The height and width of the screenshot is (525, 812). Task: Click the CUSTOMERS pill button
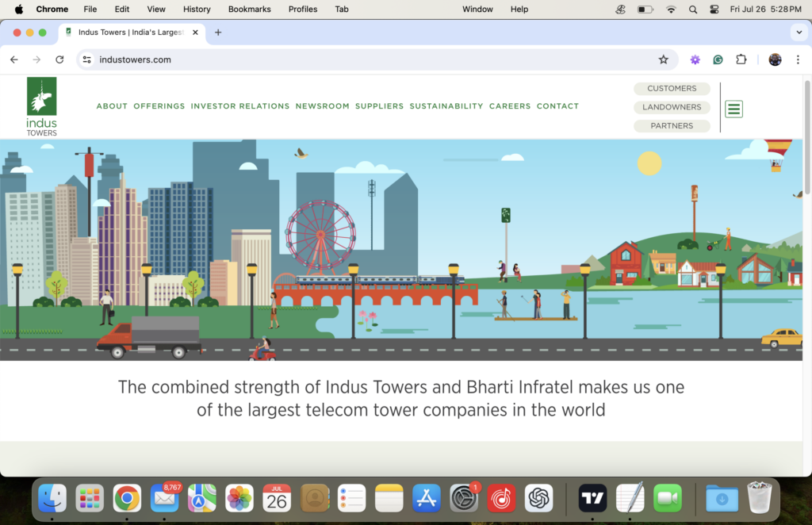click(672, 89)
